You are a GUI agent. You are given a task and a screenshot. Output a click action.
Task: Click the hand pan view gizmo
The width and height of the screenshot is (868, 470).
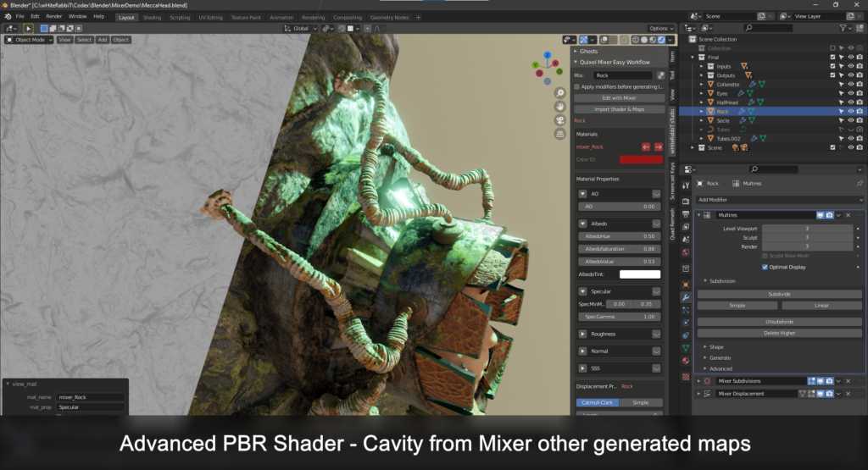pos(559,107)
